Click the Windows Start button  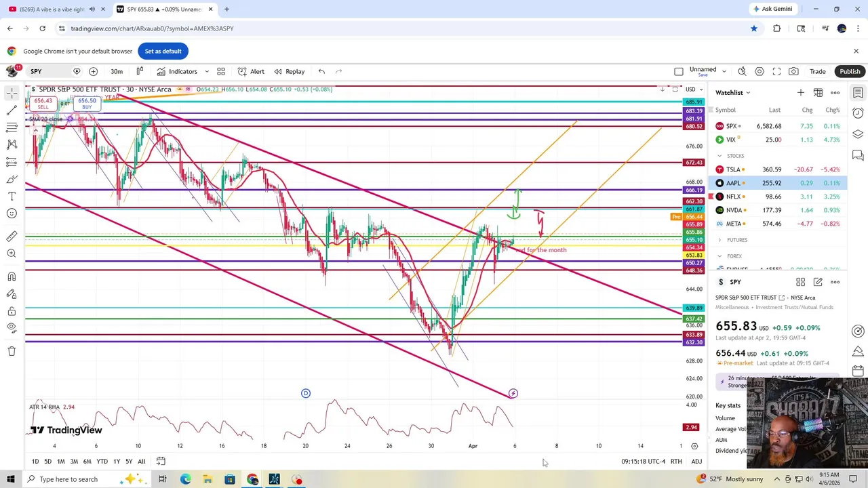point(11,479)
